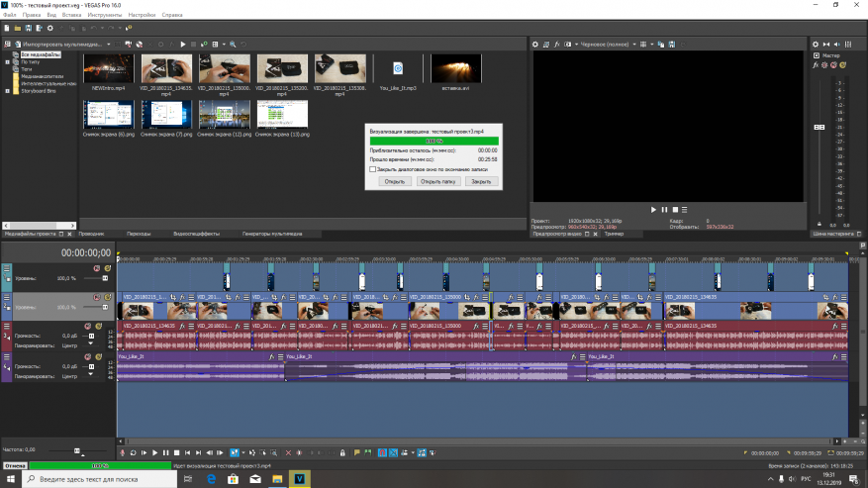Switch to the 'Видеоспецэффекты' tab
Viewport: 868px width, 488px height.
pyautogui.click(x=195, y=234)
